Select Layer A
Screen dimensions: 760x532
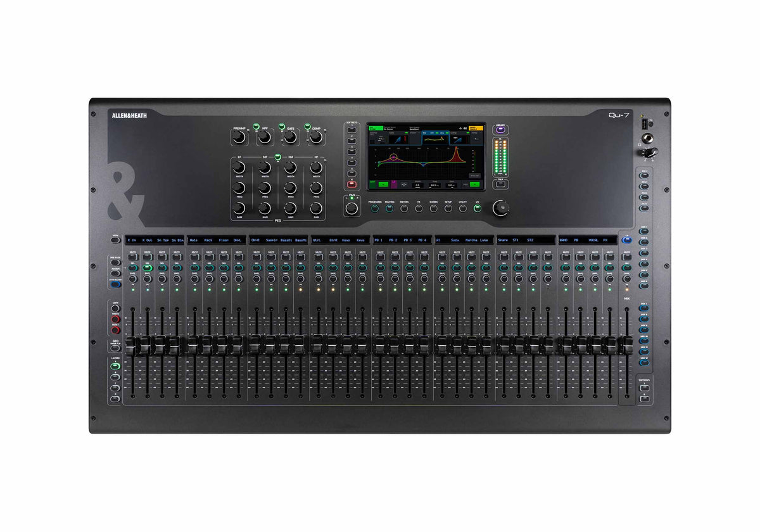[115, 366]
